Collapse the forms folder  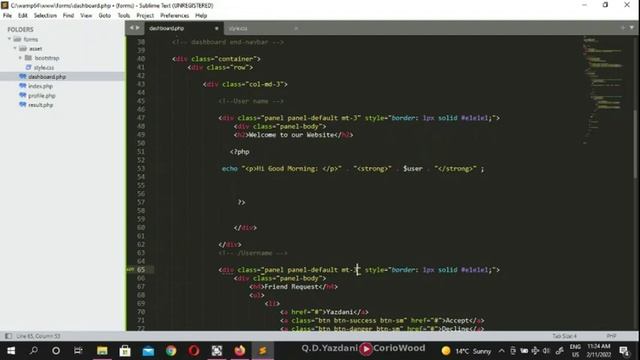(x=9, y=39)
